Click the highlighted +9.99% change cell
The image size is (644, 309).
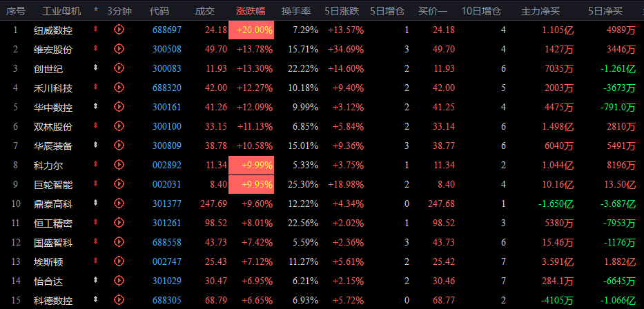(251, 166)
